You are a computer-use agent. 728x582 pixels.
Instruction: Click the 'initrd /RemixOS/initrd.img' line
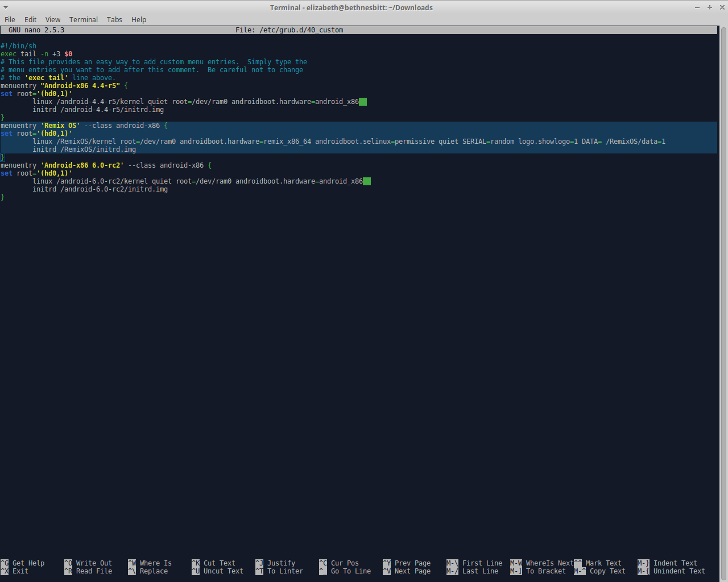(84, 149)
